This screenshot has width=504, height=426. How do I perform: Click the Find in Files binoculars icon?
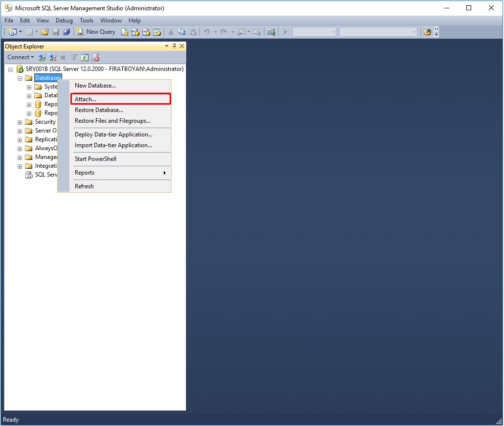pyautogui.click(x=427, y=32)
